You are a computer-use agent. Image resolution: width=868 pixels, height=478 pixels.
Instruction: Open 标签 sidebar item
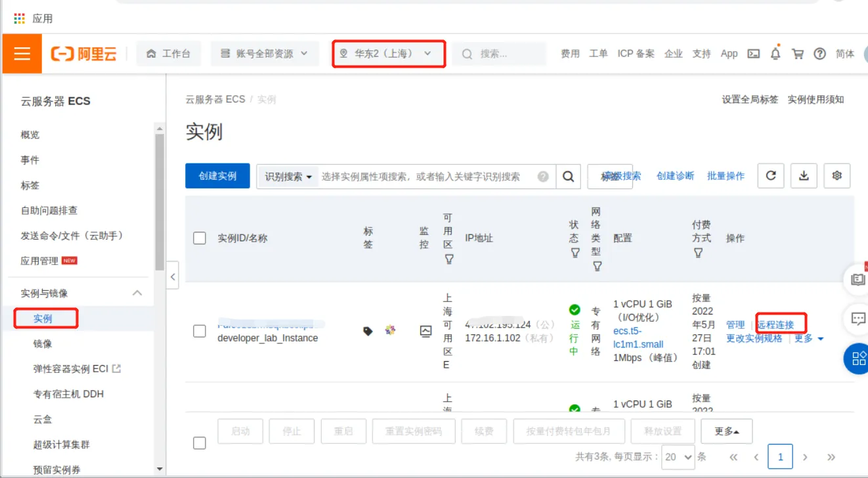tap(30, 185)
